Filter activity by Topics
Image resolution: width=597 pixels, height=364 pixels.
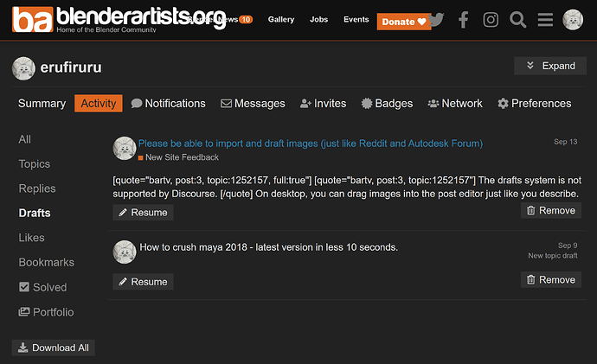35,164
